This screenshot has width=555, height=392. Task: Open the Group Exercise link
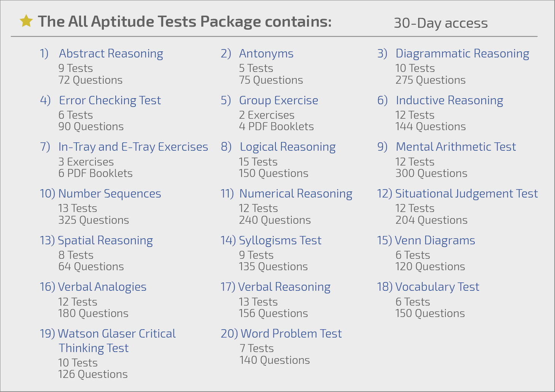pos(278,100)
